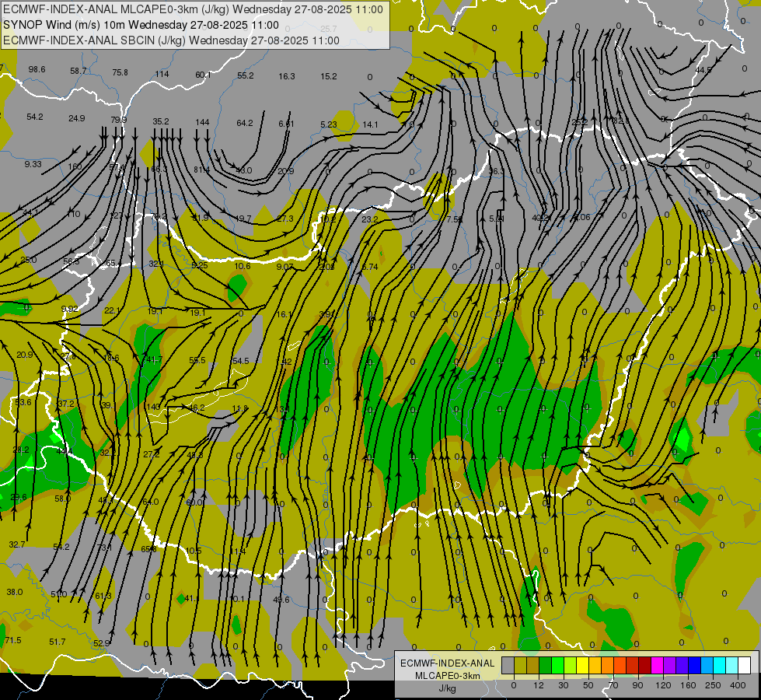Select the map value 14.1
The height and width of the screenshot is (700, 761).
click(370, 124)
